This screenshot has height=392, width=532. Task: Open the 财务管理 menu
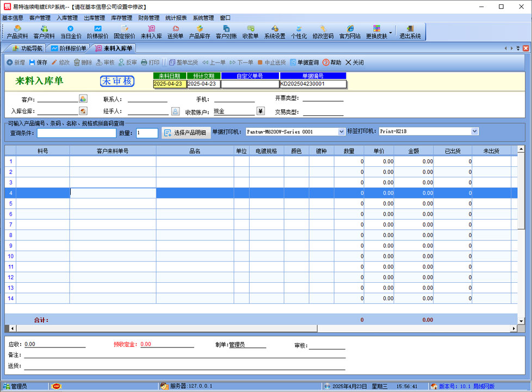point(149,17)
